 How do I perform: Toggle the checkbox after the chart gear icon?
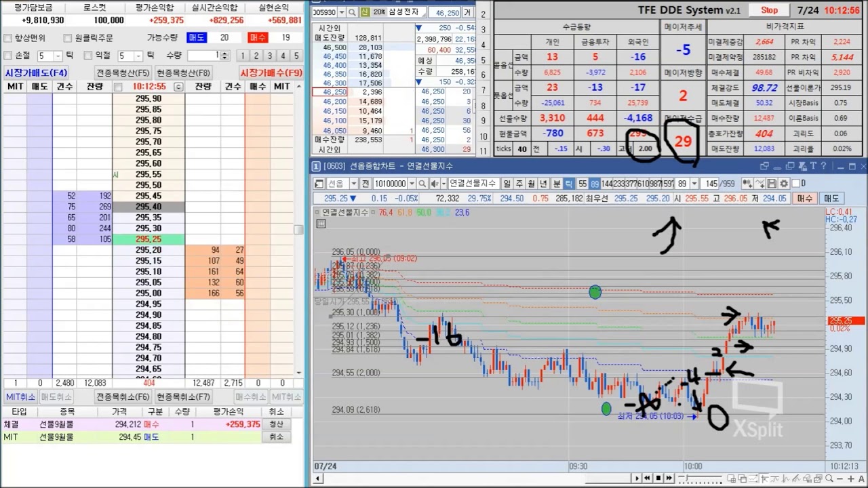click(x=796, y=183)
